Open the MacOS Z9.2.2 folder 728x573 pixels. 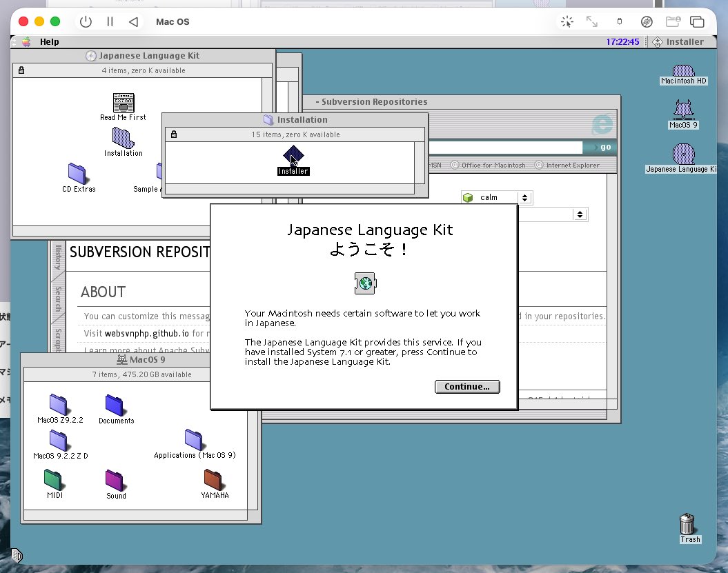tap(60, 408)
